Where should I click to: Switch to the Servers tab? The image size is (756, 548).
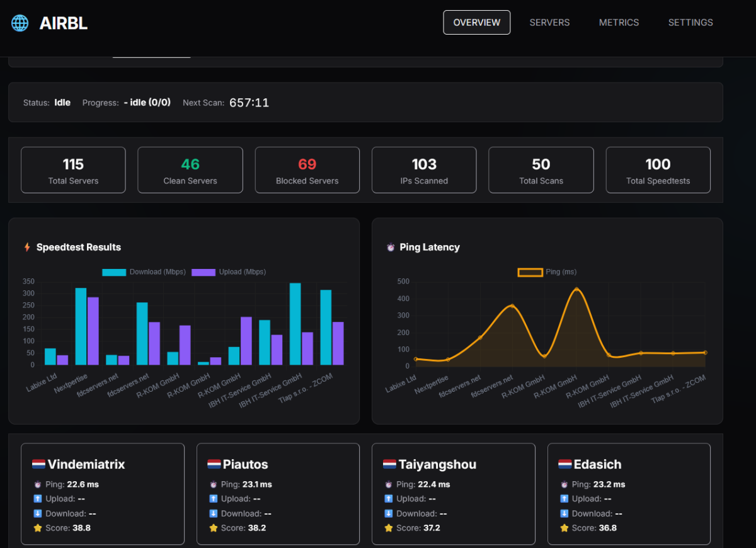tap(549, 23)
